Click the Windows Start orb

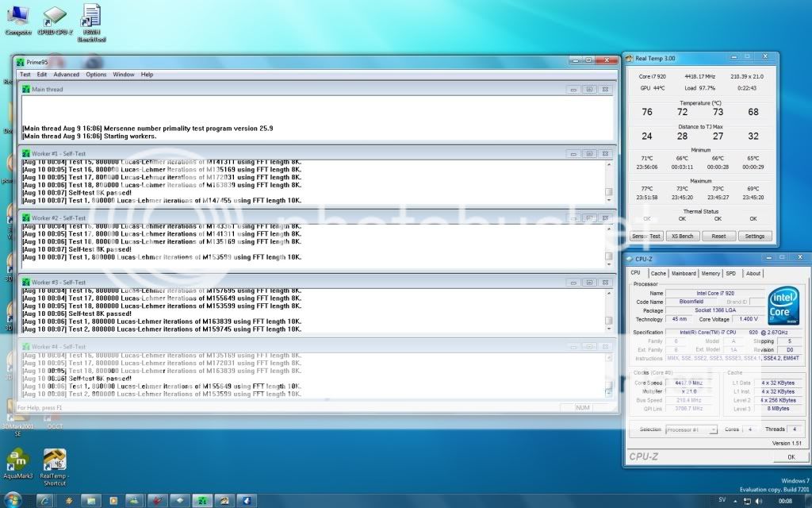(x=13, y=500)
